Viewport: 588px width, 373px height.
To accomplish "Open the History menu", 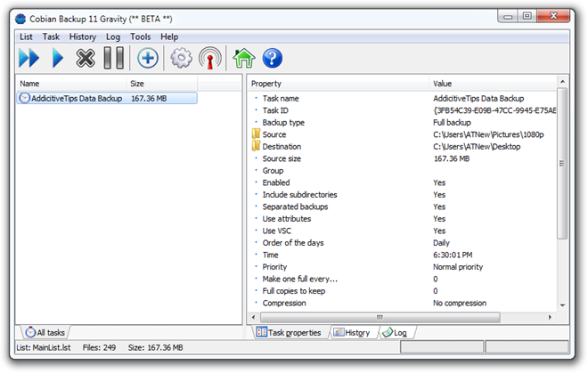I will tap(83, 36).
